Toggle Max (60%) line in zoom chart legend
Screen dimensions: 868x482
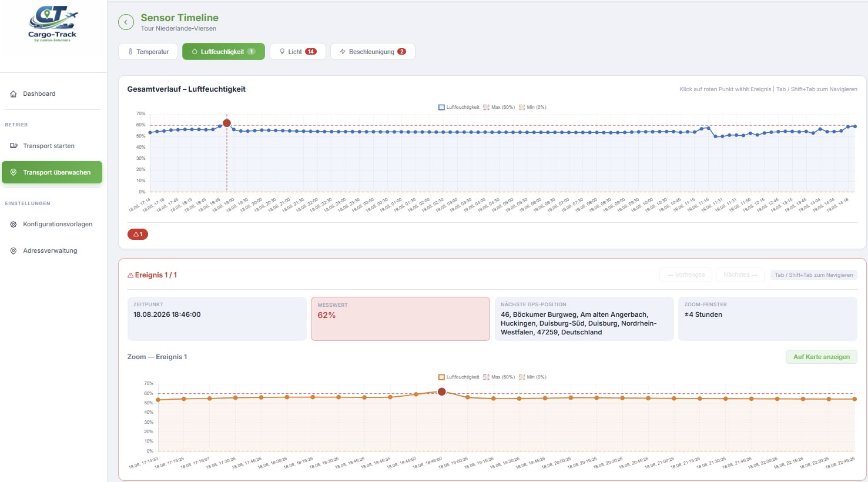tap(499, 377)
